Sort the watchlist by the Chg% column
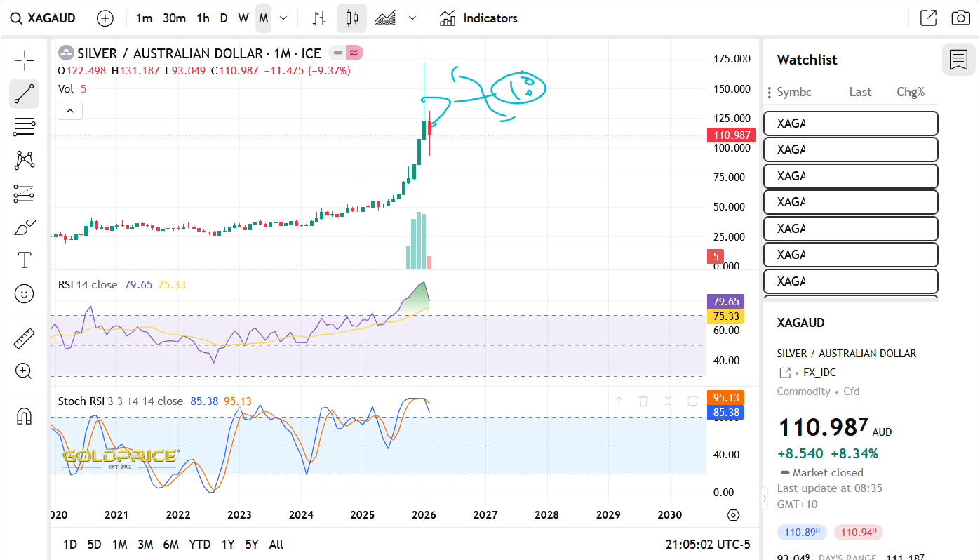 [911, 92]
